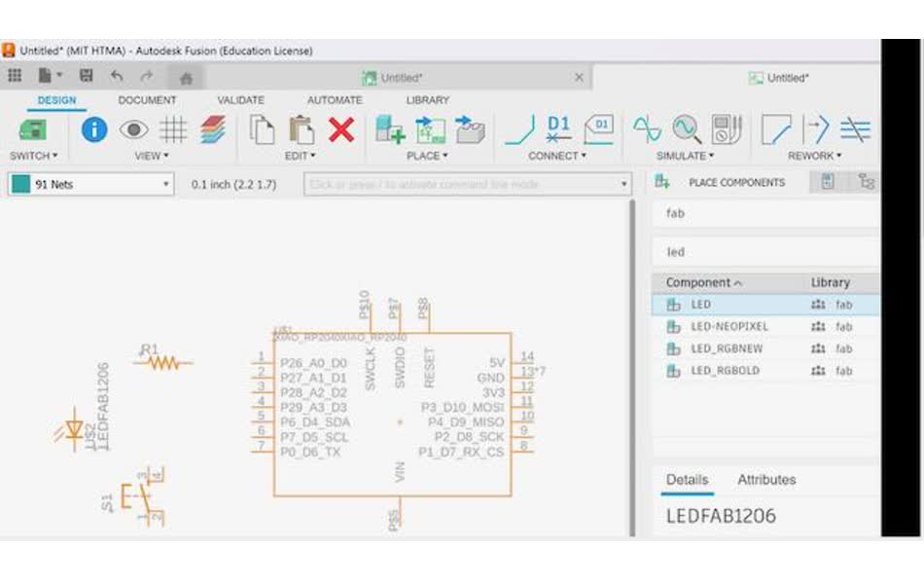Click the red delete cross in EDIT group
This screenshot has height=584, width=924.
coord(340,131)
